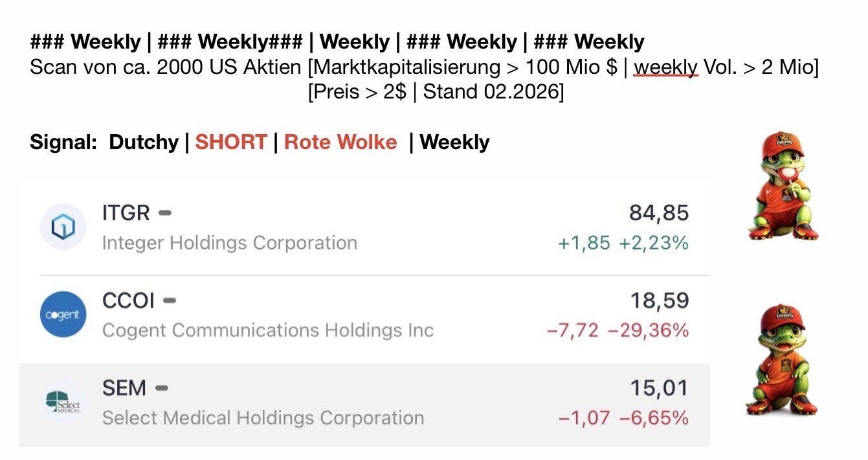Click the gray dash beside CCOI
Screen dimensions: 868x460
(x=170, y=301)
